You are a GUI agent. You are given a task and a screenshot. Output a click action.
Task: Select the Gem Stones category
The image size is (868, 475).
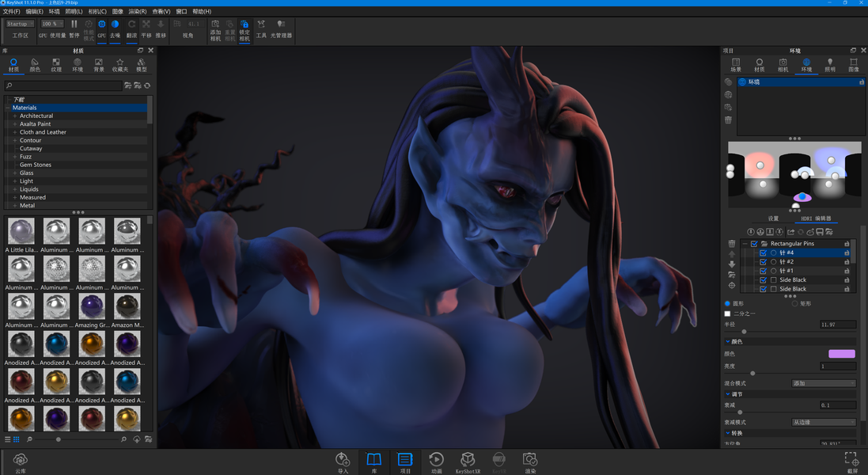(36, 165)
